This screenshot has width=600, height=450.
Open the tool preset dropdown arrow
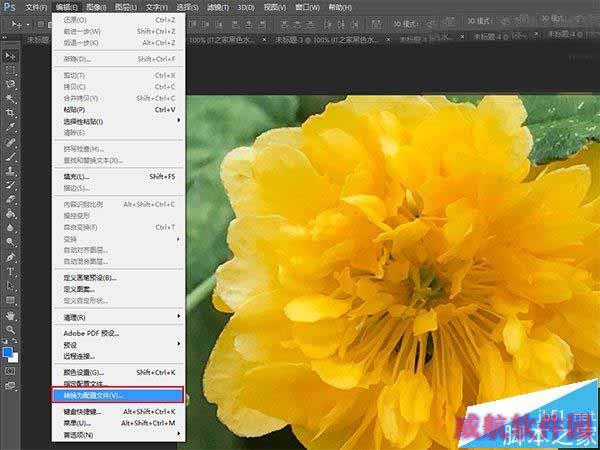click(28, 25)
